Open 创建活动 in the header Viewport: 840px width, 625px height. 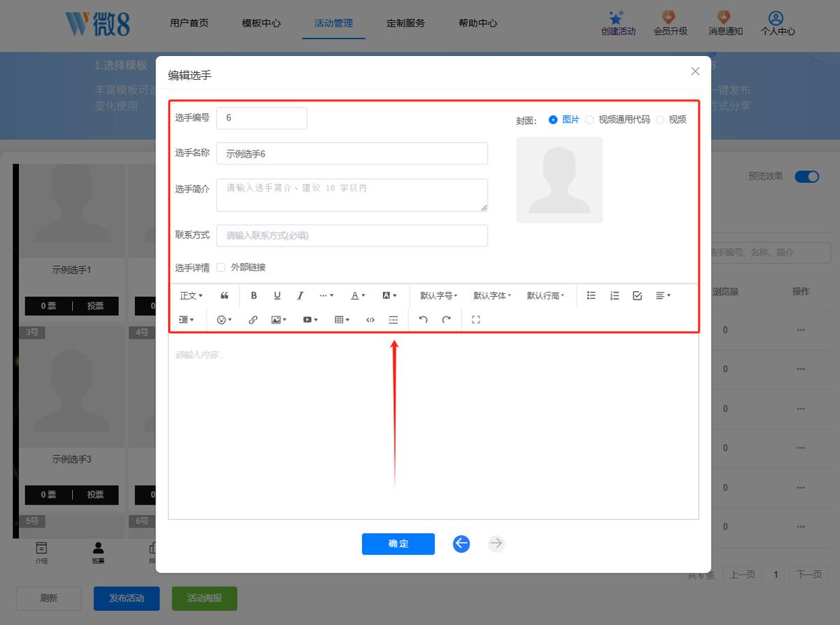618,23
